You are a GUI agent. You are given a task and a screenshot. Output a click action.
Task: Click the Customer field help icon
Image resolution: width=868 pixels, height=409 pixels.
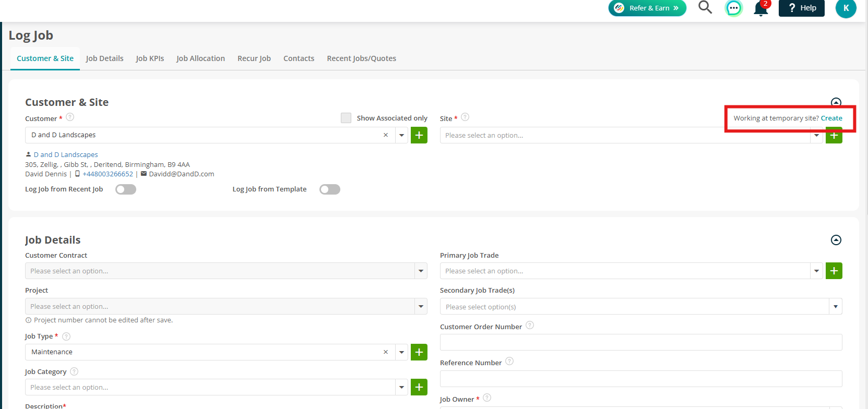[70, 117]
